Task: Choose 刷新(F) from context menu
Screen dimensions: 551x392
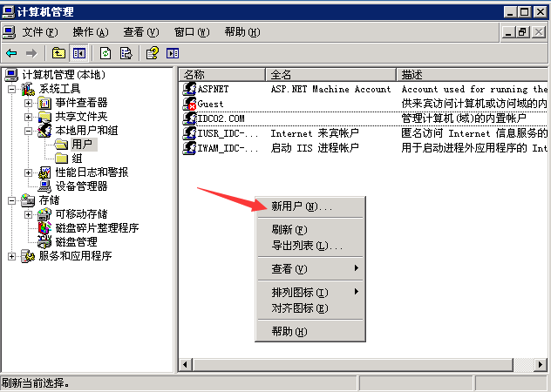Action: (x=310, y=230)
